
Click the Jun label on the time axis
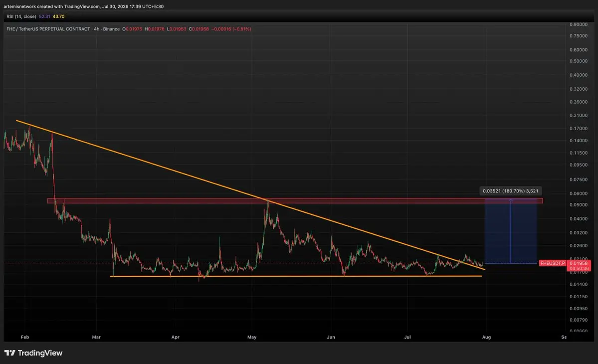point(331,337)
